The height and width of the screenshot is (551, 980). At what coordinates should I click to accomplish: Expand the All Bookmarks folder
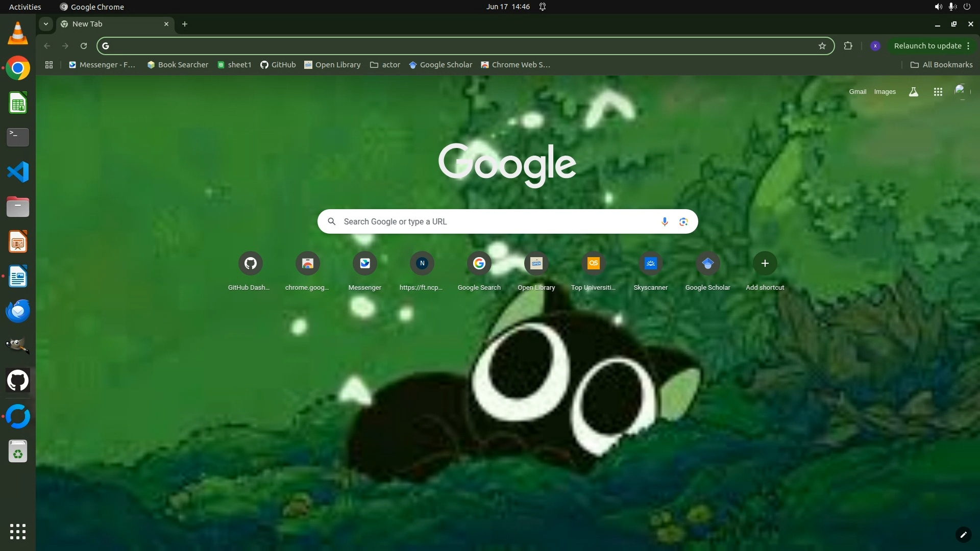[x=941, y=65]
